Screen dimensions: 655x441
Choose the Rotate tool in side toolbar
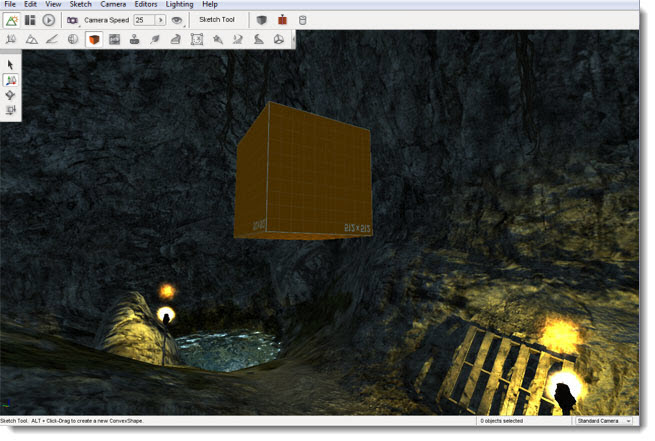(11, 94)
